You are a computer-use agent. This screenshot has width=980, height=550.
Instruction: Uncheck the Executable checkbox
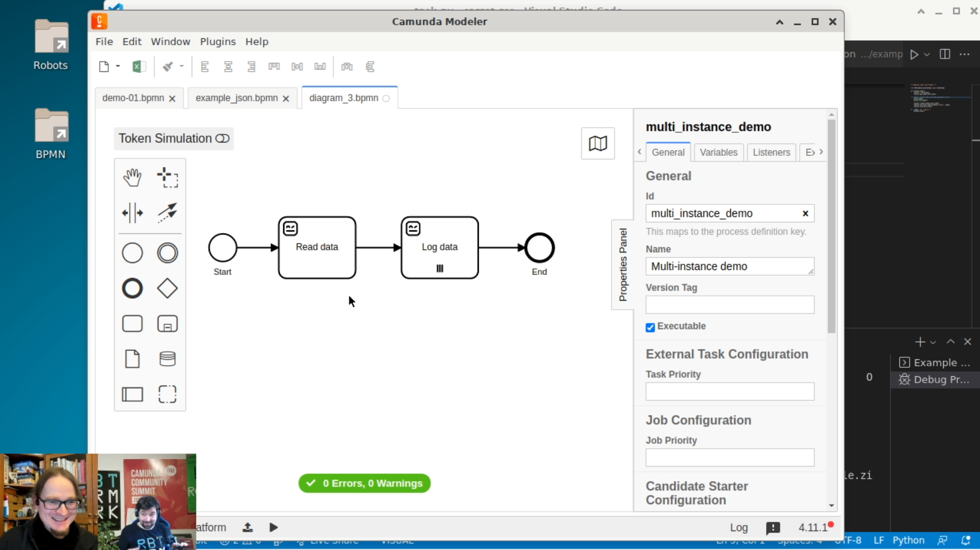pyautogui.click(x=650, y=327)
